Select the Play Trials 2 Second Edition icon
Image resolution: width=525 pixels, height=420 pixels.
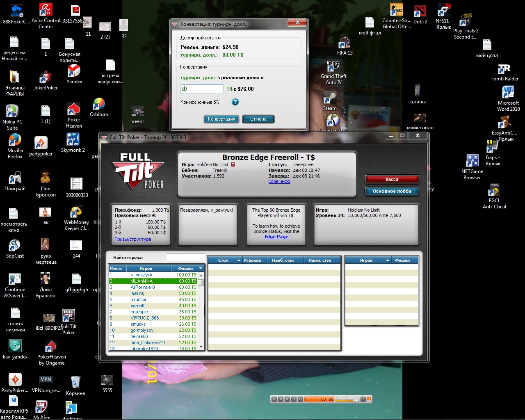(x=466, y=27)
